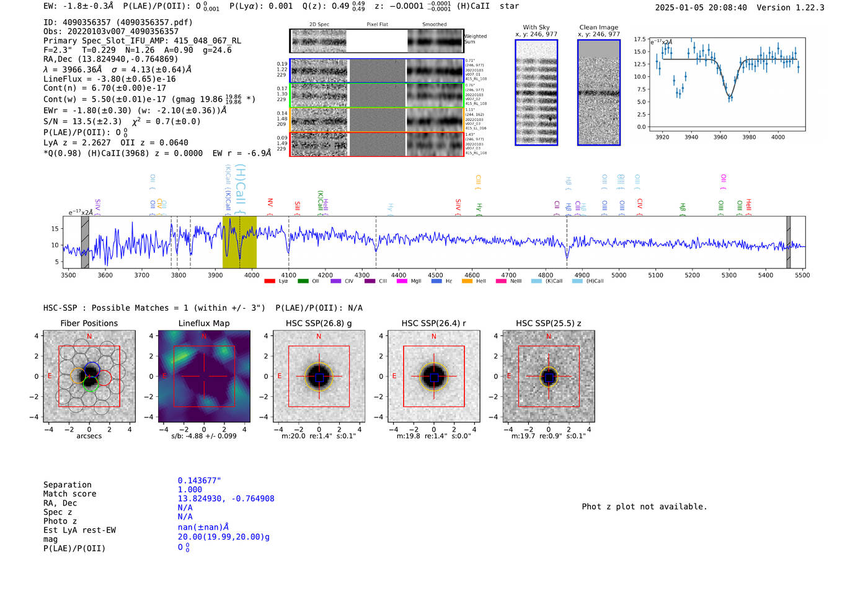Click the red Lyα legend swatch
This screenshot has width=868, height=591.
point(270,281)
